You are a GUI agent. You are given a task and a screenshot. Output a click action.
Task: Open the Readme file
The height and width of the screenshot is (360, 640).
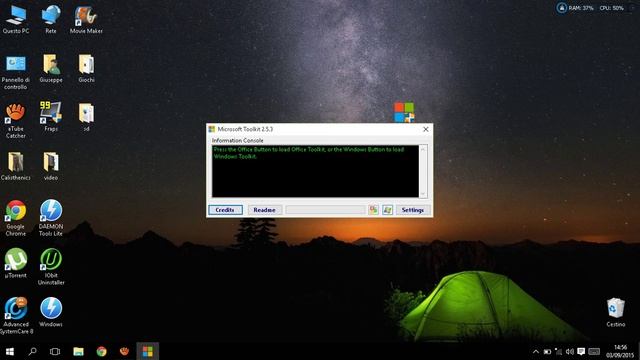[264, 210]
